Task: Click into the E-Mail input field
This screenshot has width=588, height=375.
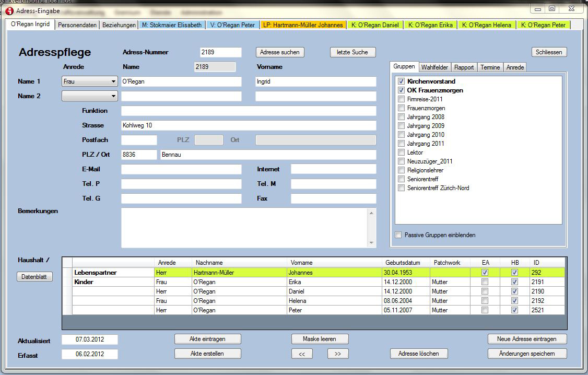Action: (181, 169)
